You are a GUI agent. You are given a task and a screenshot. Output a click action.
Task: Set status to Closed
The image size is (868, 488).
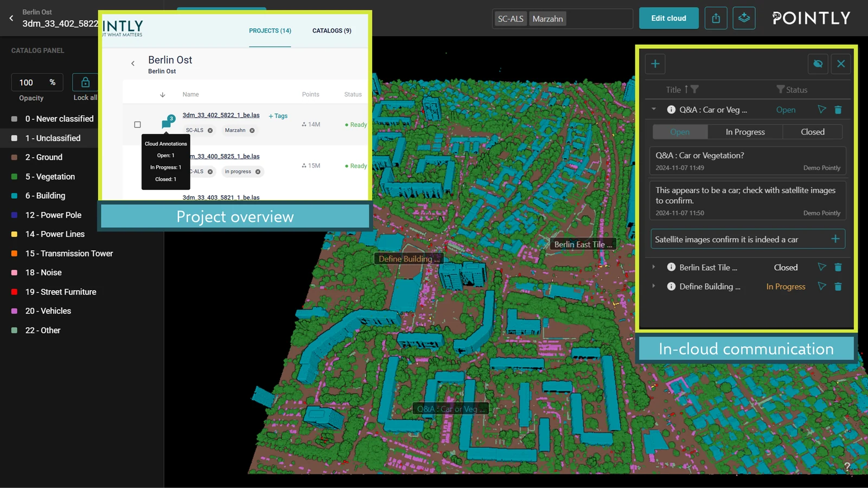click(812, 132)
